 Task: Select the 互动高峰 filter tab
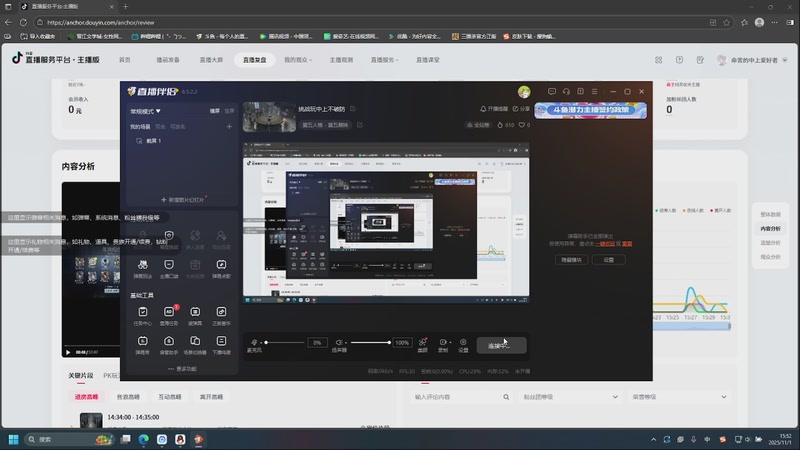click(170, 396)
